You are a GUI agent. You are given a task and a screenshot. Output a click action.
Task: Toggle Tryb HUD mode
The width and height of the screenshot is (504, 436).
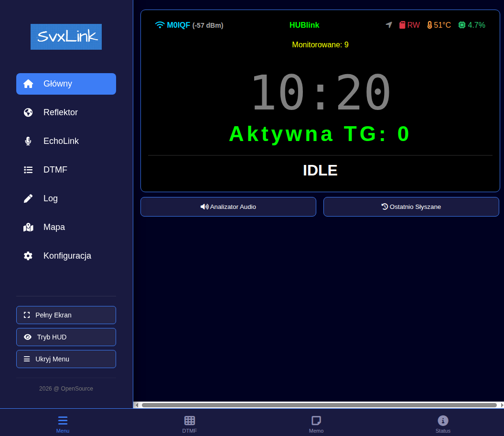click(x=66, y=337)
